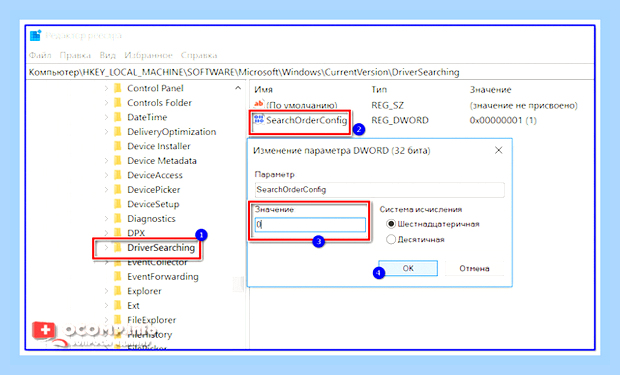620x375 pixels.
Task: Click the Device Installer folder icon
Action: 117,146
